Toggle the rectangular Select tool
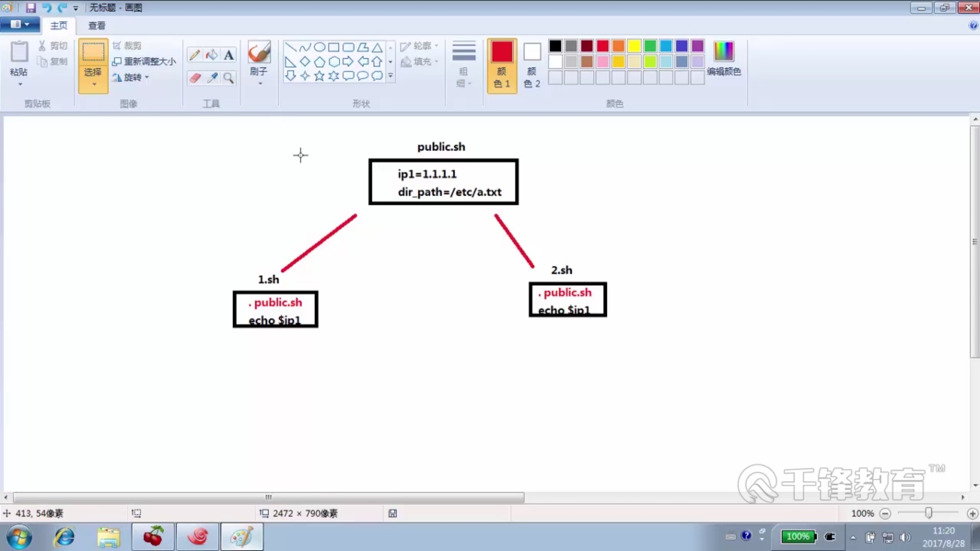 [93, 53]
